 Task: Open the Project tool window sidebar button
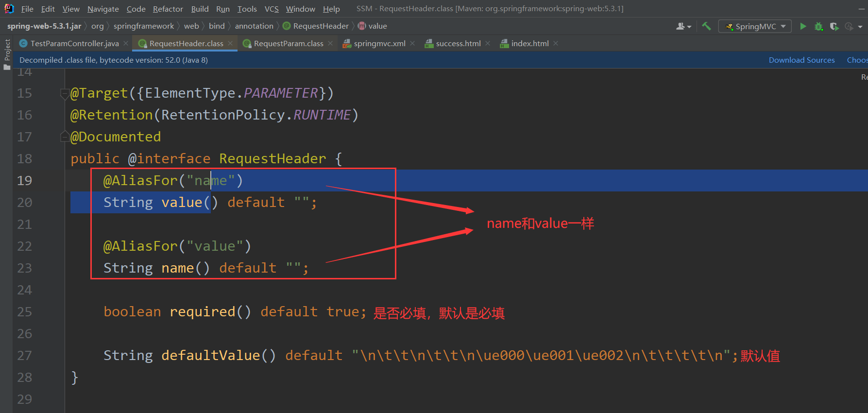tap(7, 54)
